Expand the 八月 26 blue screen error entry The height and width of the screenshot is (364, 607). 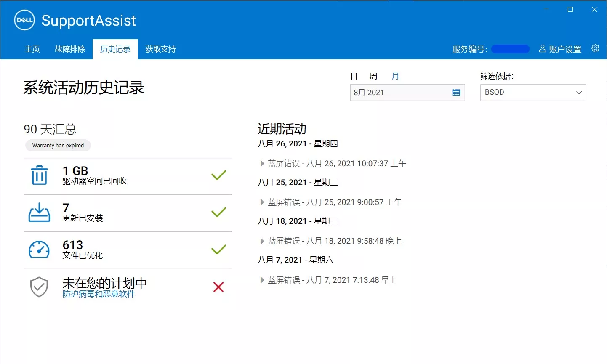point(262,163)
